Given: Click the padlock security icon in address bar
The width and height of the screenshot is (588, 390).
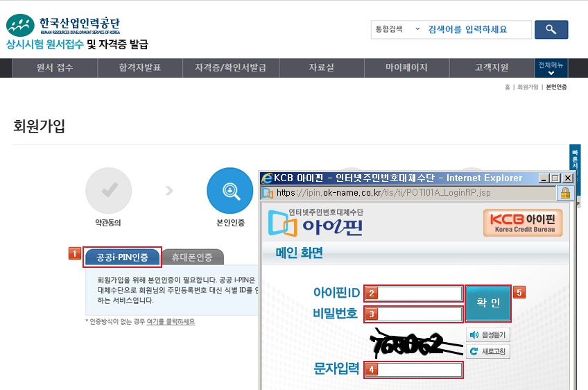Looking at the screenshot, I should point(565,192).
